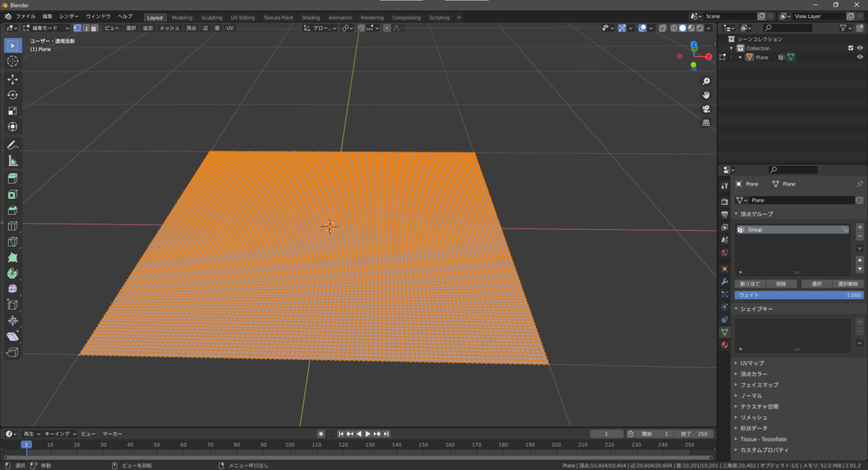Select the Select Box tool
This screenshot has height=470, width=868.
click(13, 46)
